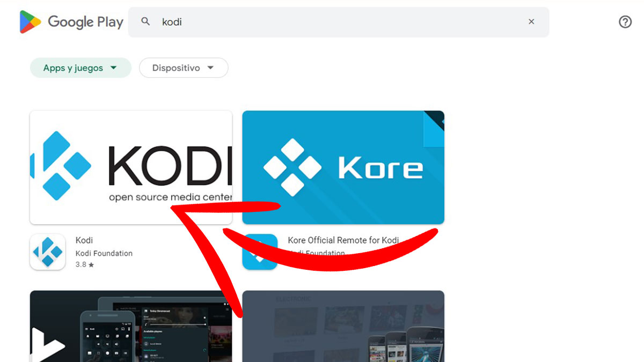Click the Kodi Foundation developer name

pyautogui.click(x=104, y=253)
